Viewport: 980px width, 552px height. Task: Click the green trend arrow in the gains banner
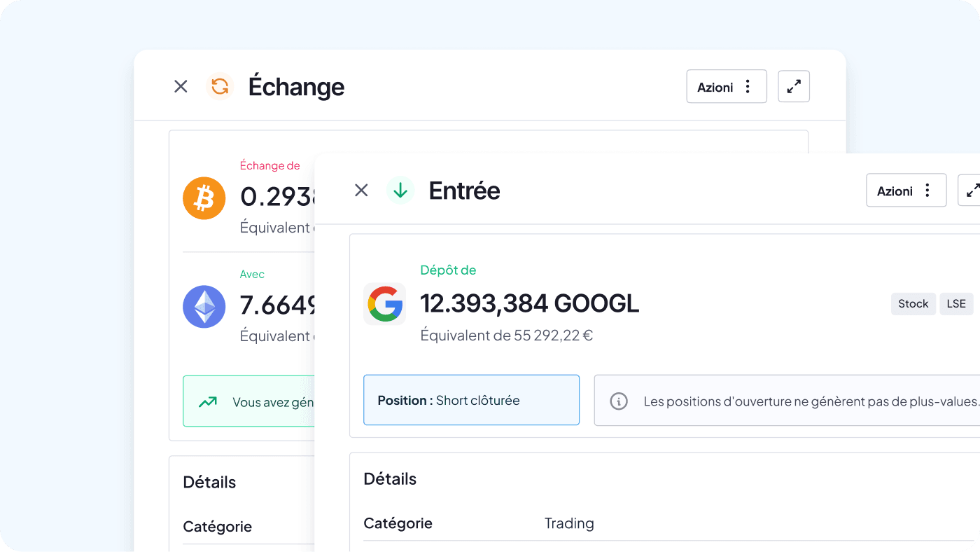tap(208, 401)
